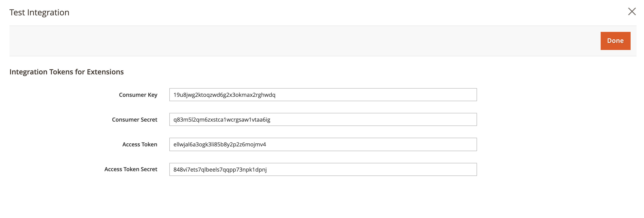This screenshot has height=218, width=644.
Task: Click the Access Token label
Action: [x=139, y=144]
